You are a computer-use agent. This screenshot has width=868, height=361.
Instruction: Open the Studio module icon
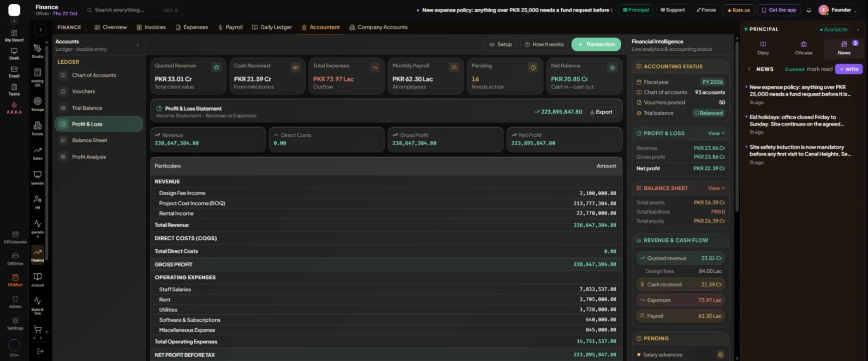37,50
